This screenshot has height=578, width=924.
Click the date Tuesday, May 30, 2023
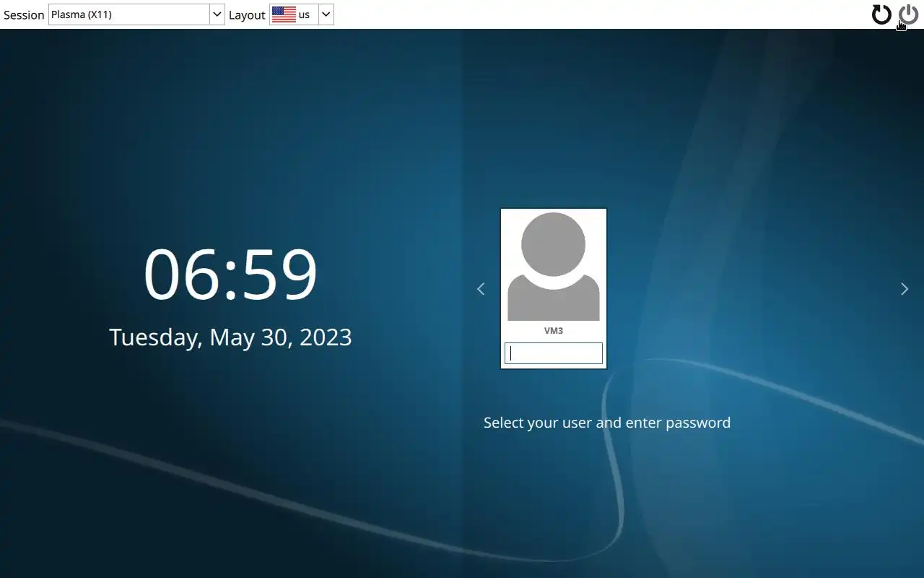(x=230, y=337)
